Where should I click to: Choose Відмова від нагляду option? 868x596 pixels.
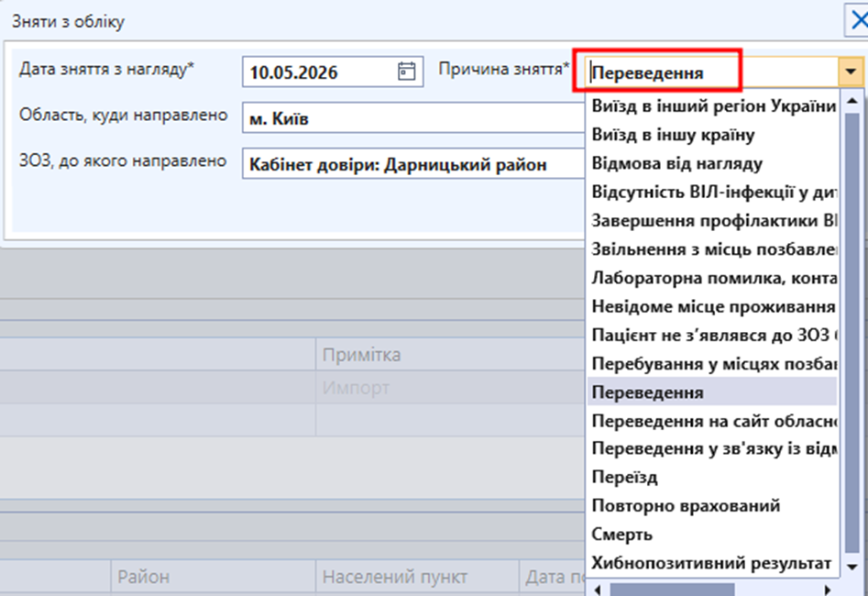(713, 163)
